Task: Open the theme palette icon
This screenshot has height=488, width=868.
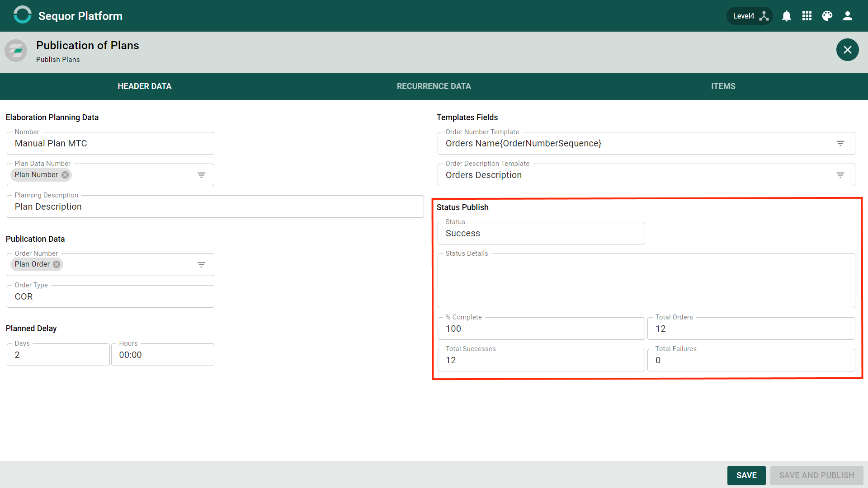Action: click(x=827, y=16)
